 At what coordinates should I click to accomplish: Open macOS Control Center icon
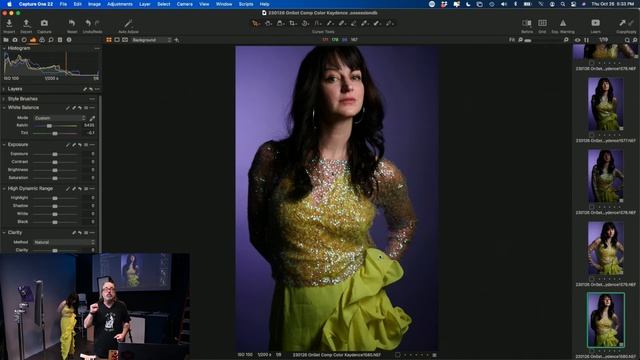[x=573, y=4]
